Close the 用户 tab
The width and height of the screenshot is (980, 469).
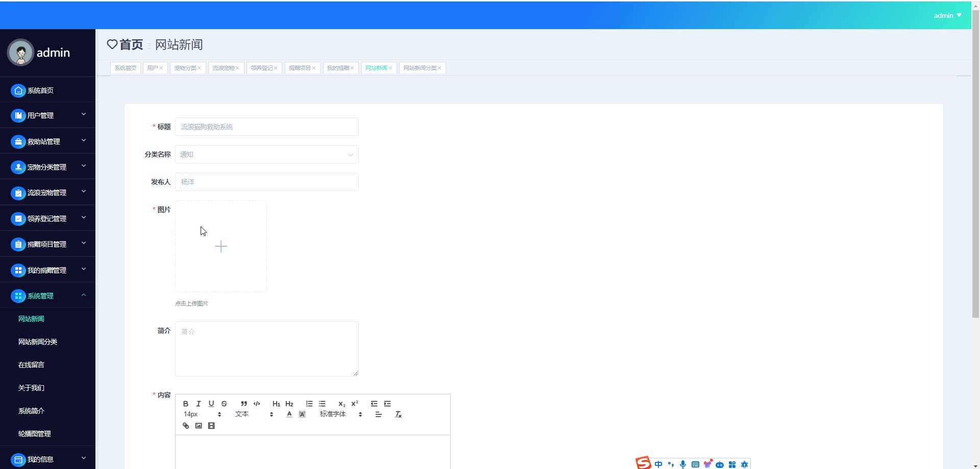tap(161, 68)
